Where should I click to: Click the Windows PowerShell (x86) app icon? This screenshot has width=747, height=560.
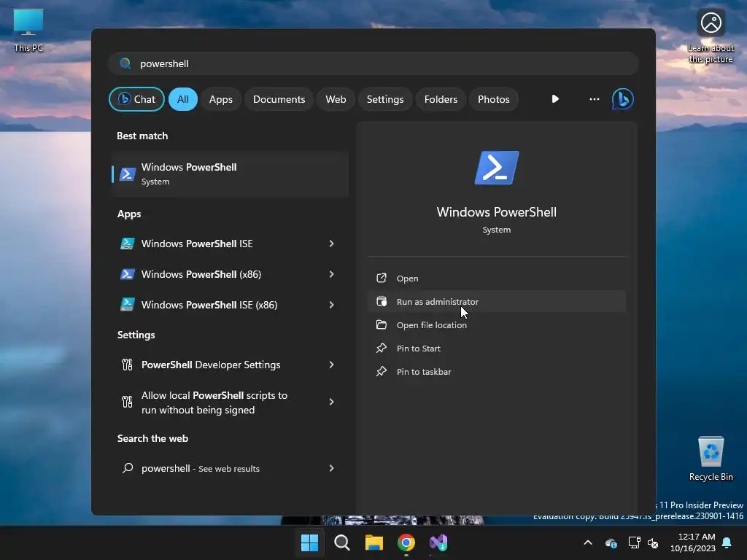(127, 274)
